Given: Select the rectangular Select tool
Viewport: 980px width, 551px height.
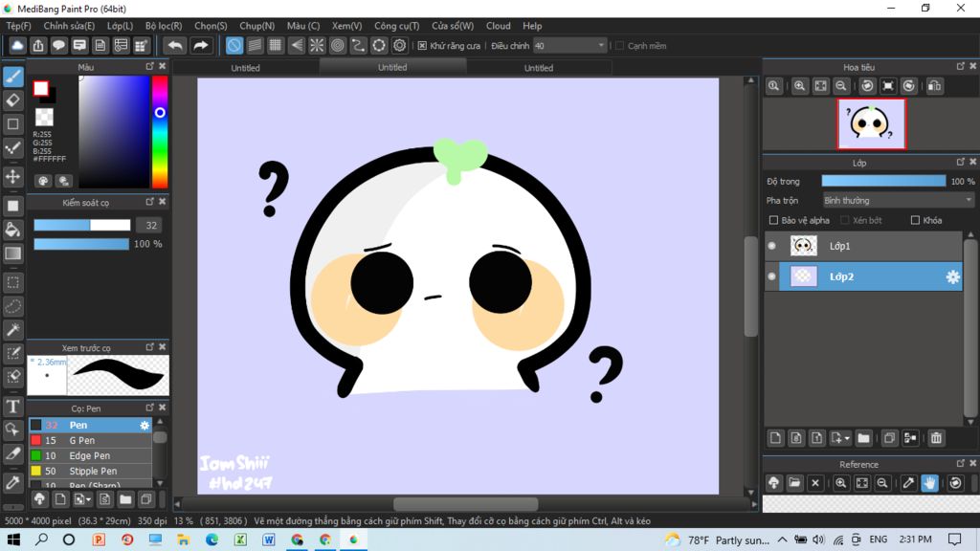Looking at the screenshot, I should [13, 282].
